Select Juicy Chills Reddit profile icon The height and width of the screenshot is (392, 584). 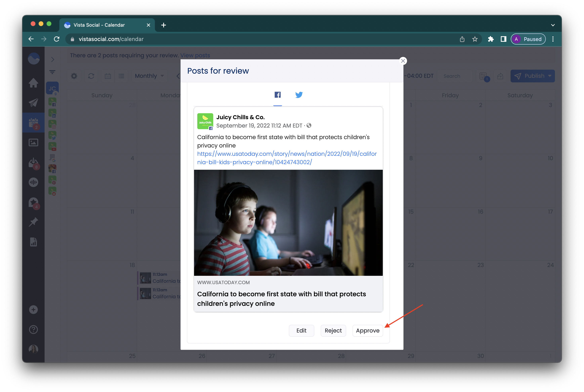pos(52,191)
